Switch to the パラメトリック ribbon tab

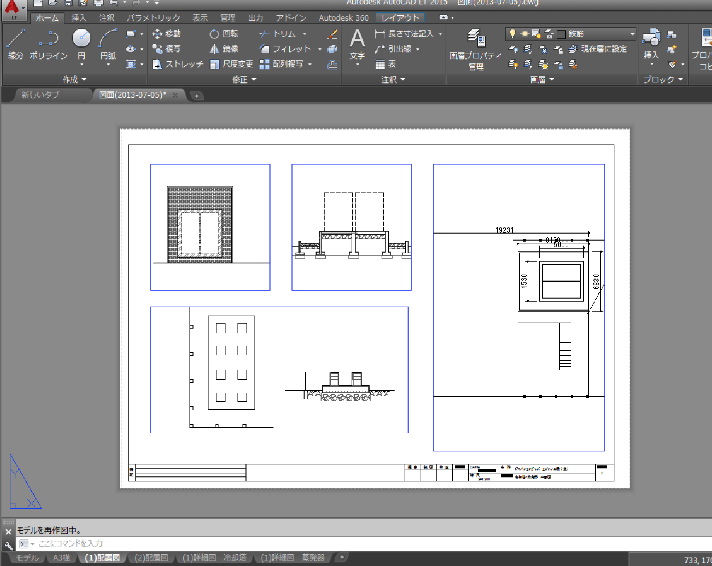pos(153,18)
